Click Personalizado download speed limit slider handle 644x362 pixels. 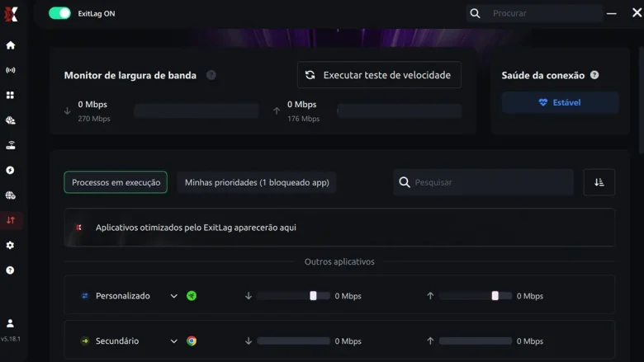[x=313, y=296]
